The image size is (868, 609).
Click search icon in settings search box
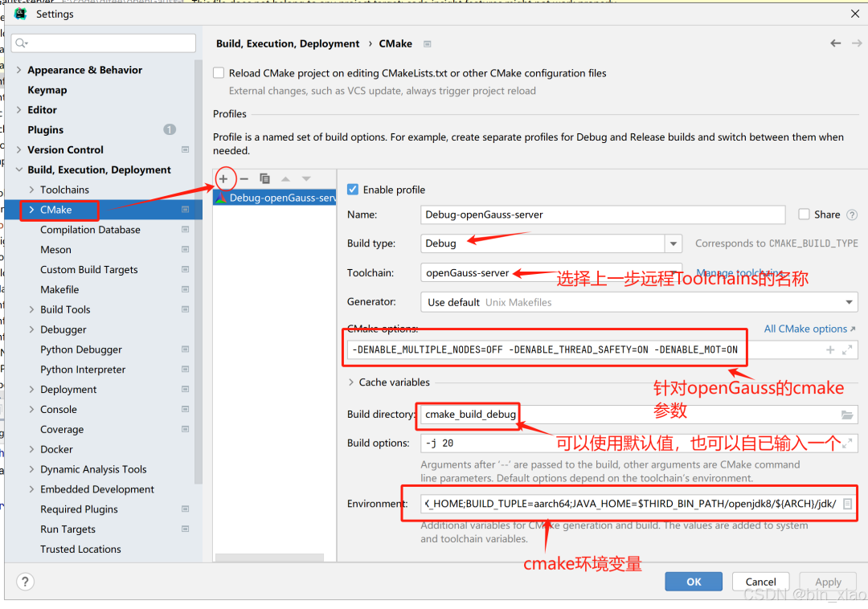(x=22, y=43)
